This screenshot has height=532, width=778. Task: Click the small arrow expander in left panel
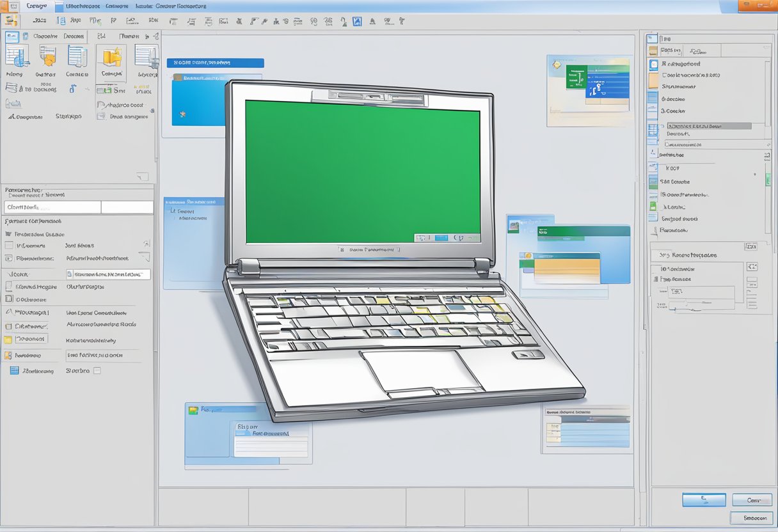pos(147,244)
